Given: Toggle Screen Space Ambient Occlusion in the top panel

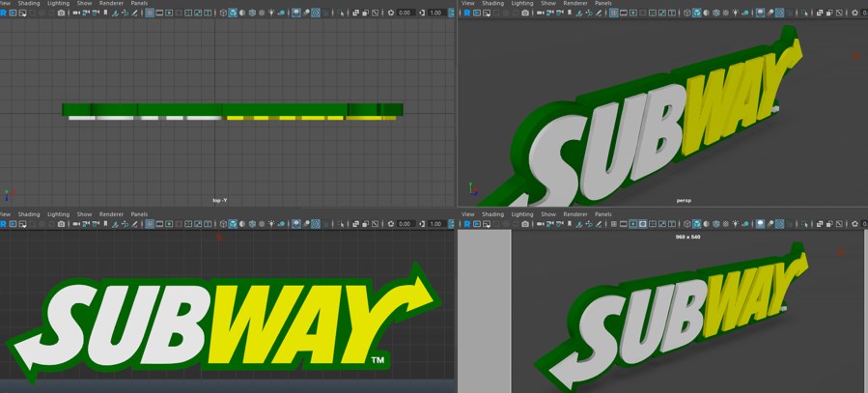Looking at the screenshot, I should click(296, 13).
